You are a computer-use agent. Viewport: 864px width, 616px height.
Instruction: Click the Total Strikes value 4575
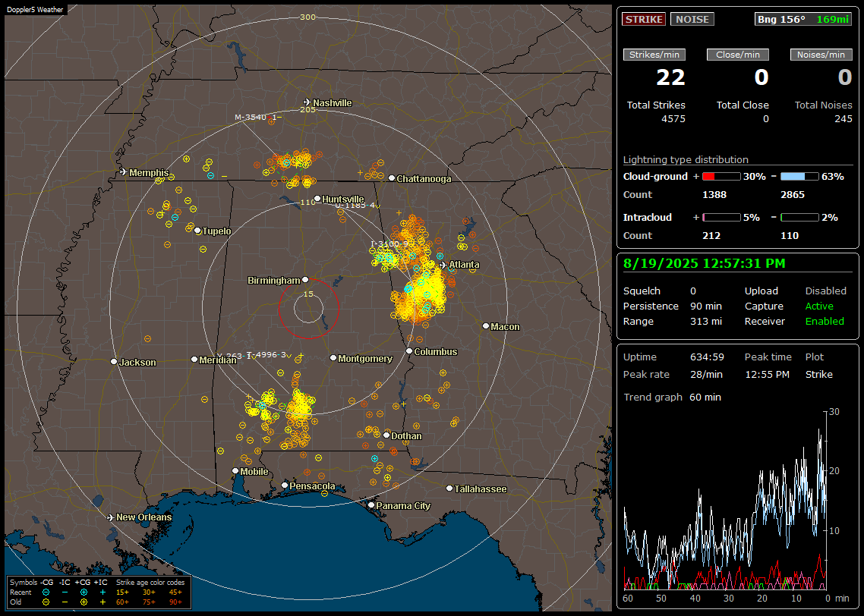(673, 119)
